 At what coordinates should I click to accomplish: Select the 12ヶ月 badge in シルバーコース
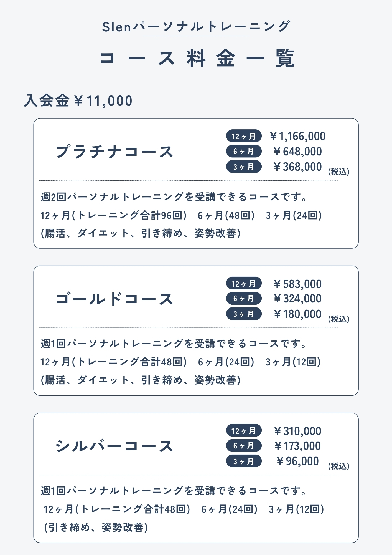pos(244,430)
